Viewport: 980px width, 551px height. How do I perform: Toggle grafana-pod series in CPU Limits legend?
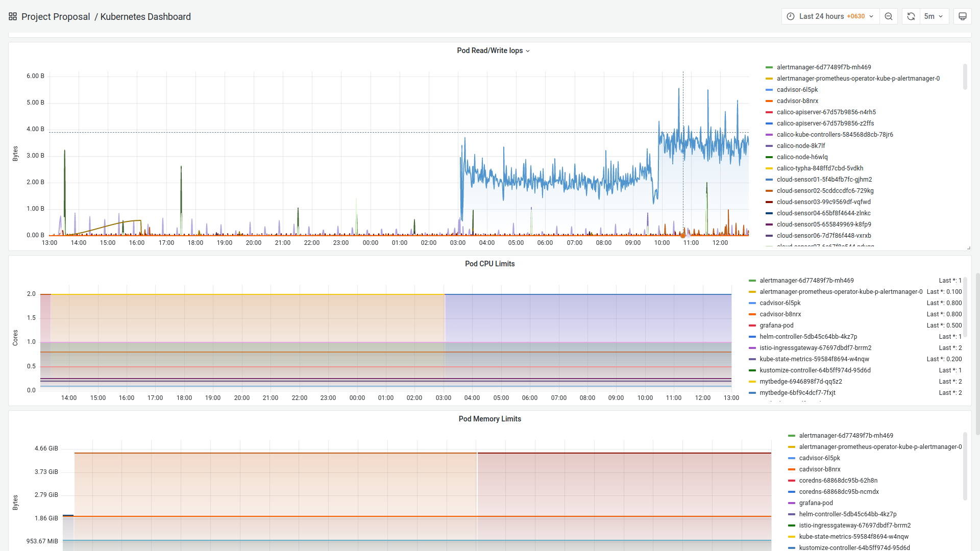(x=776, y=325)
